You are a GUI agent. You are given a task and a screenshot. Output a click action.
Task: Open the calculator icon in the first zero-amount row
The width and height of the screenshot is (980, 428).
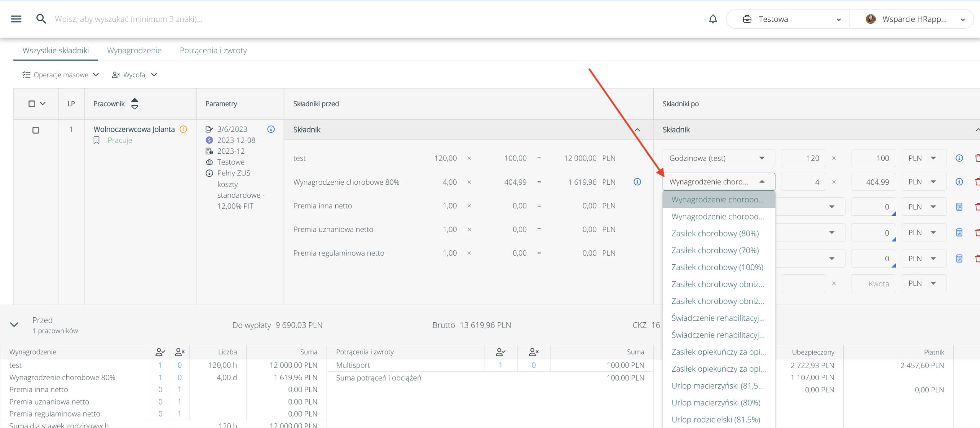[x=959, y=207]
